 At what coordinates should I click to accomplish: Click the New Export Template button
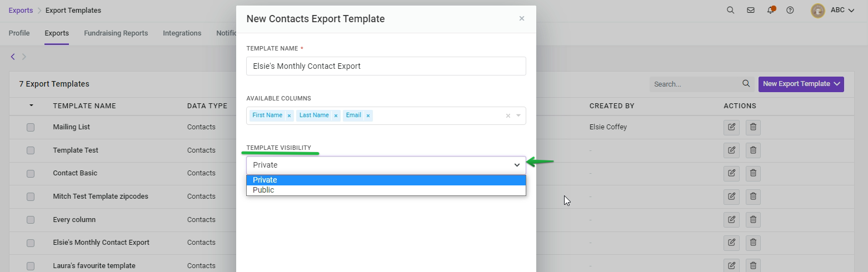pyautogui.click(x=801, y=84)
